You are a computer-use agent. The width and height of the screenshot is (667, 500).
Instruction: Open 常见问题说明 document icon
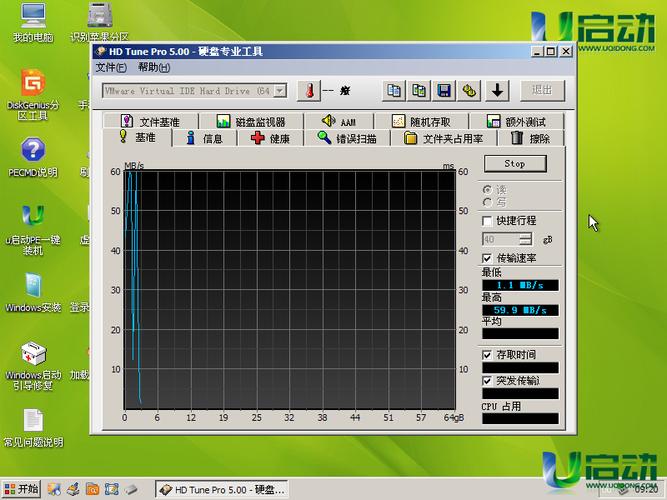pos(33,428)
